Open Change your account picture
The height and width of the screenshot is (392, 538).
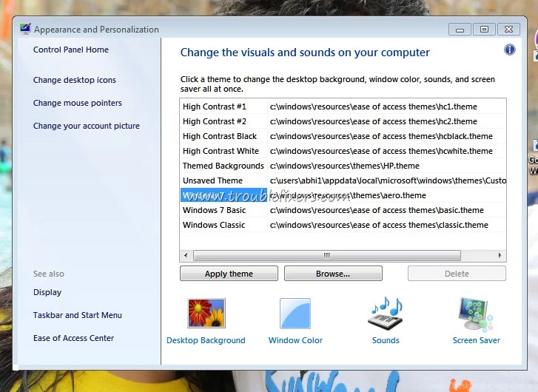click(87, 126)
